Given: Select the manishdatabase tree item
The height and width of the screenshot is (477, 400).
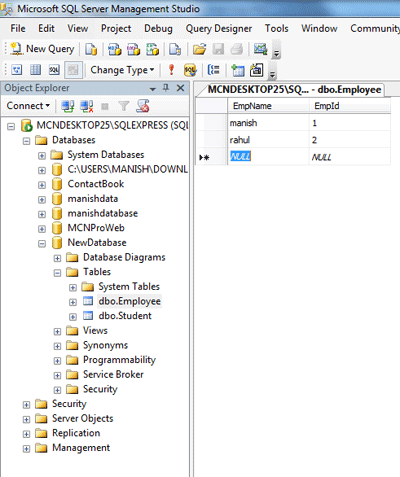Looking at the screenshot, I should pyautogui.click(x=103, y=213).
